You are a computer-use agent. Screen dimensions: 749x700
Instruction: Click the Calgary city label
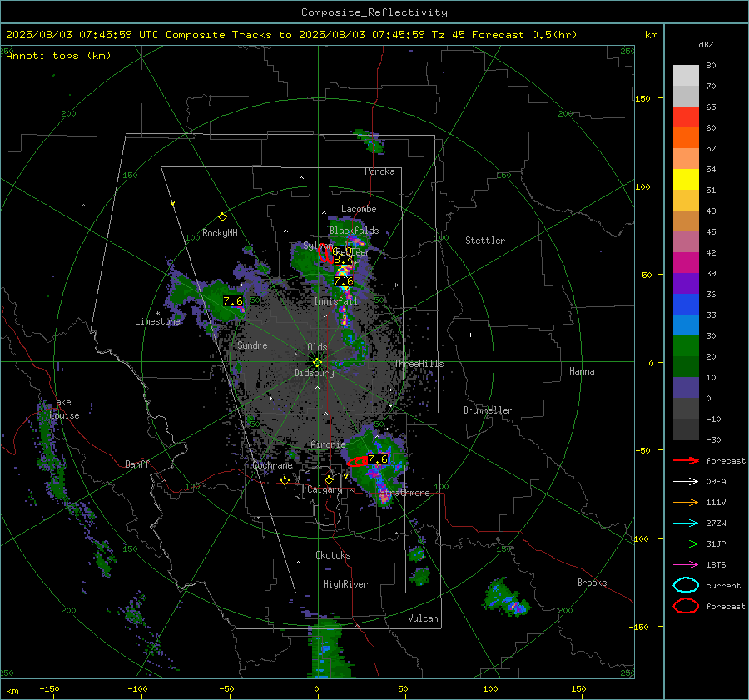325,489
